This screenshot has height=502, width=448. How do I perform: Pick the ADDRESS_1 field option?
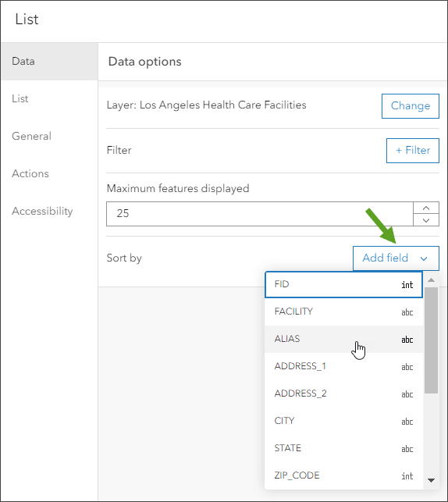[343, 366]
